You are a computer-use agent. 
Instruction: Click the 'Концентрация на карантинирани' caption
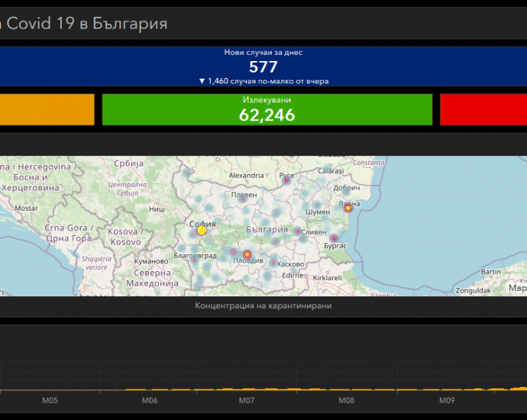pyautogui.click(x=263, y=305)
